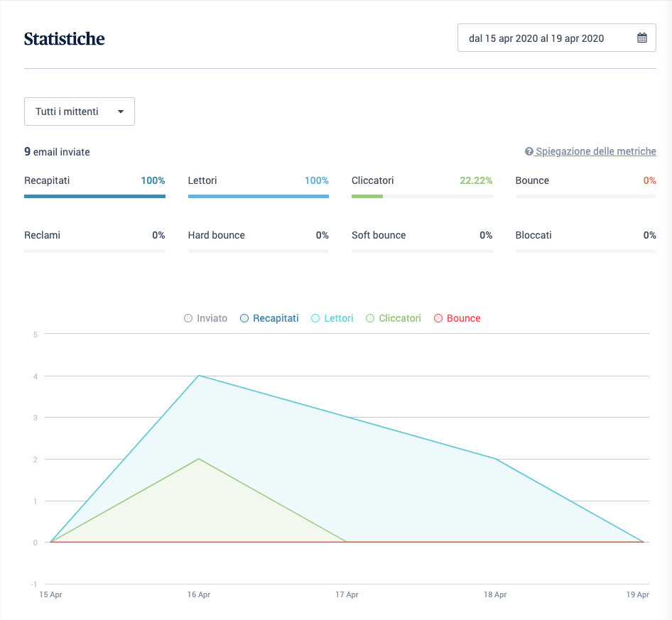Open Spiegazione delle metriche link

[x=595, y=152]
